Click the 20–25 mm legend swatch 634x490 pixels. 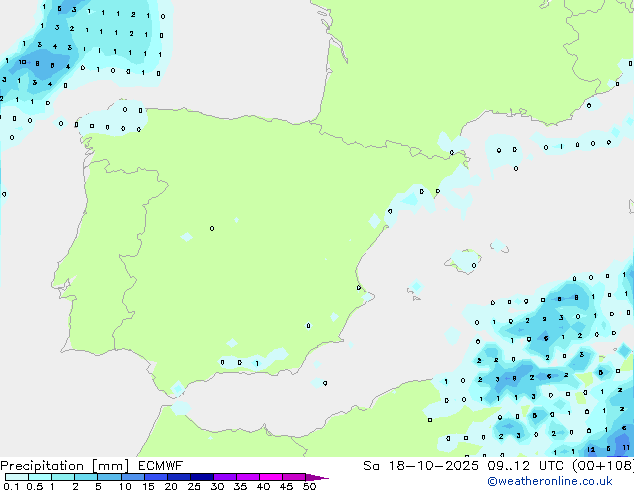tap(178, 477)
